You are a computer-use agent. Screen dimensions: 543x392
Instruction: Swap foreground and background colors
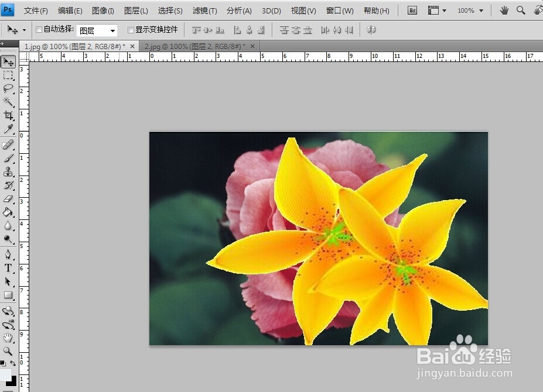(13, 363)
